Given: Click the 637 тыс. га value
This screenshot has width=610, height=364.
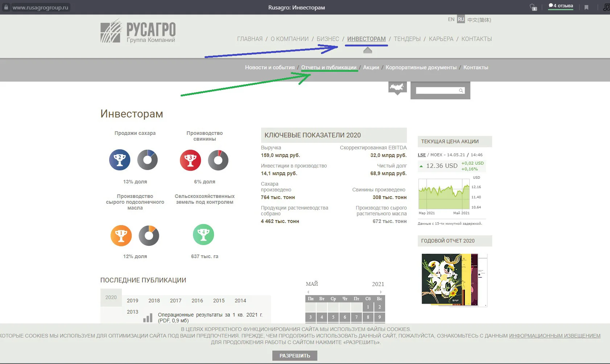Looking at the screenshot, I should coord(205,256).
